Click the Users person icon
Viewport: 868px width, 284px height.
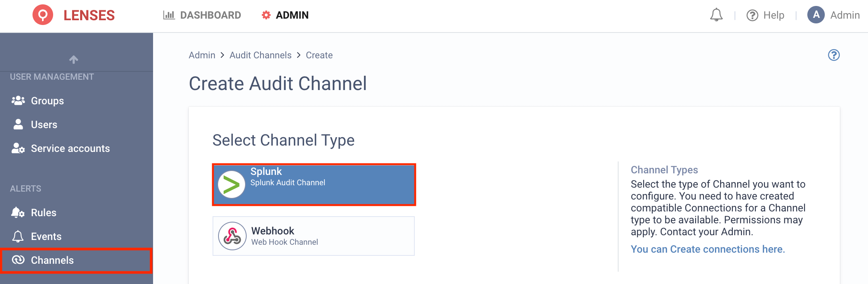click(18, 124)
